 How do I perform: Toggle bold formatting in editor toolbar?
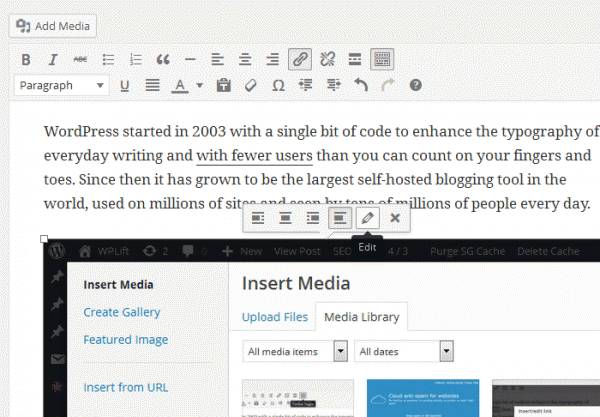(26, 59)
